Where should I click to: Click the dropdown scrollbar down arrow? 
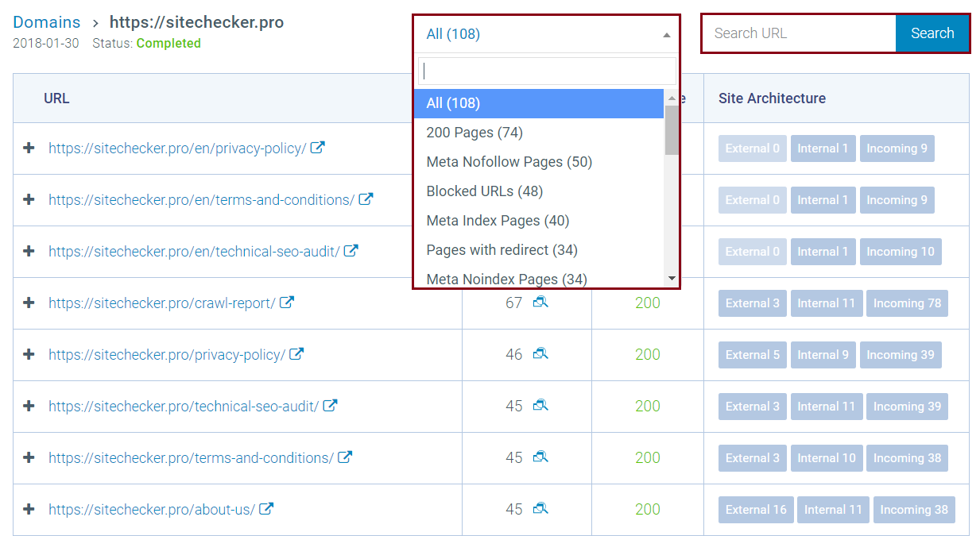672,278
